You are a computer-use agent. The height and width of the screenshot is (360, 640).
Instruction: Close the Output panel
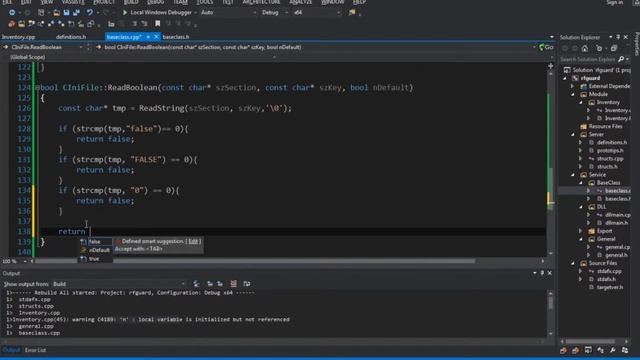550,273
